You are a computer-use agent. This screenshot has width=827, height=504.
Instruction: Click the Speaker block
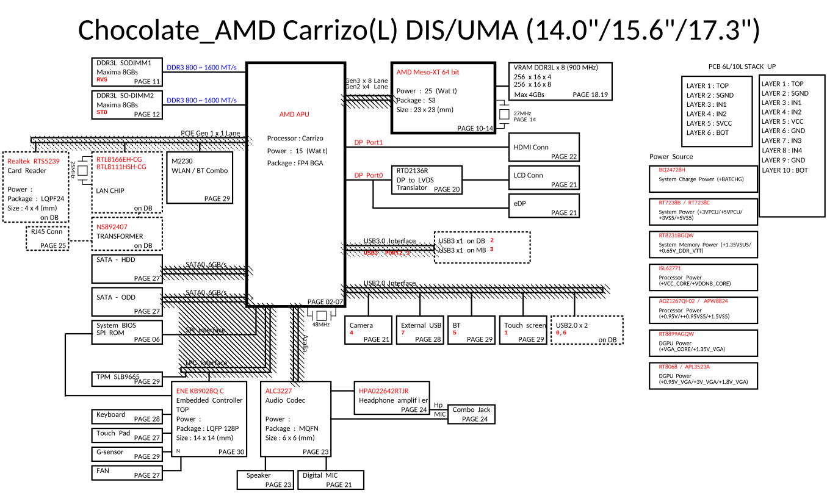coord(265,480)
